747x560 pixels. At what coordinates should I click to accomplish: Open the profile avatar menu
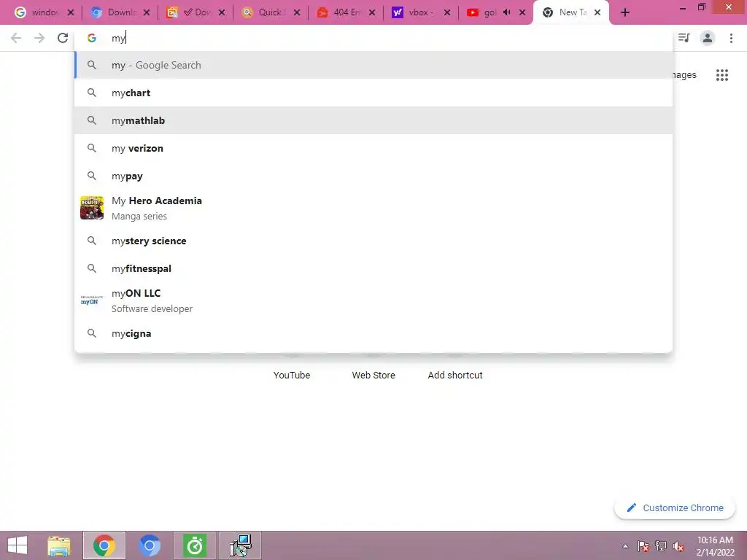tap(708, 38)
